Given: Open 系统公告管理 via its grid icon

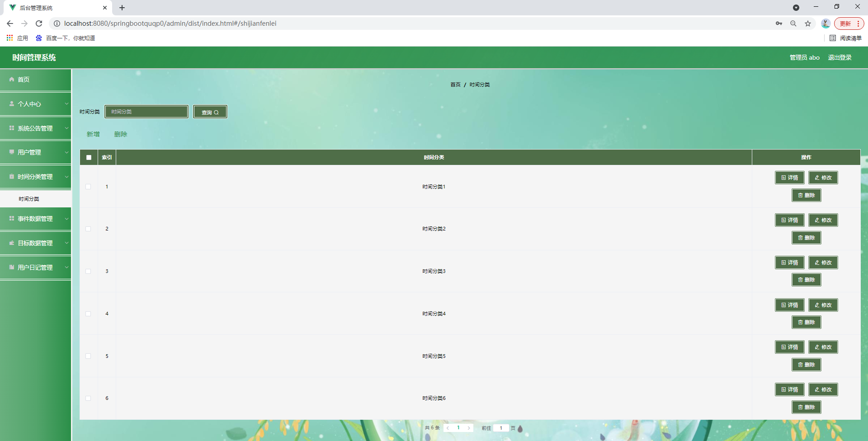Looking at the screenshot, I should 11,128.
